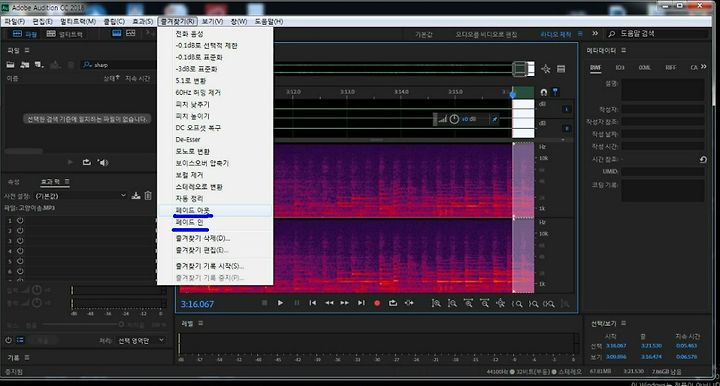The width and height of the screenshot is (720, 386).
Task: Click navigator list view icon
Action: pos(561,69)
